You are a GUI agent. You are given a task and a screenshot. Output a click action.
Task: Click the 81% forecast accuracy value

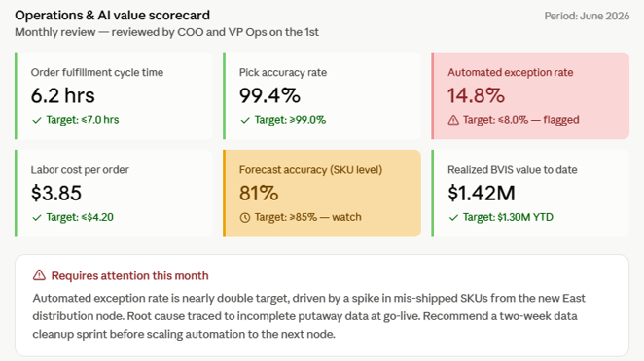point(259,193)
